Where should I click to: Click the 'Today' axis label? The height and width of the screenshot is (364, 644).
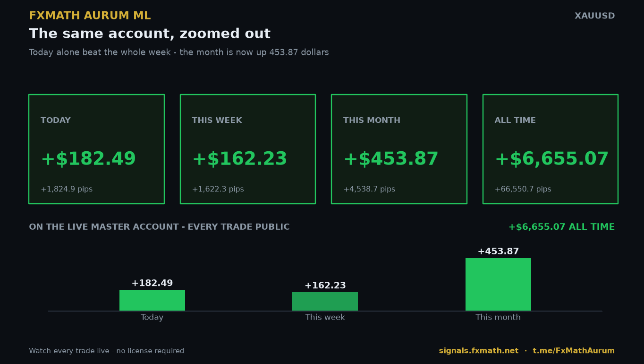coord(152,318)
